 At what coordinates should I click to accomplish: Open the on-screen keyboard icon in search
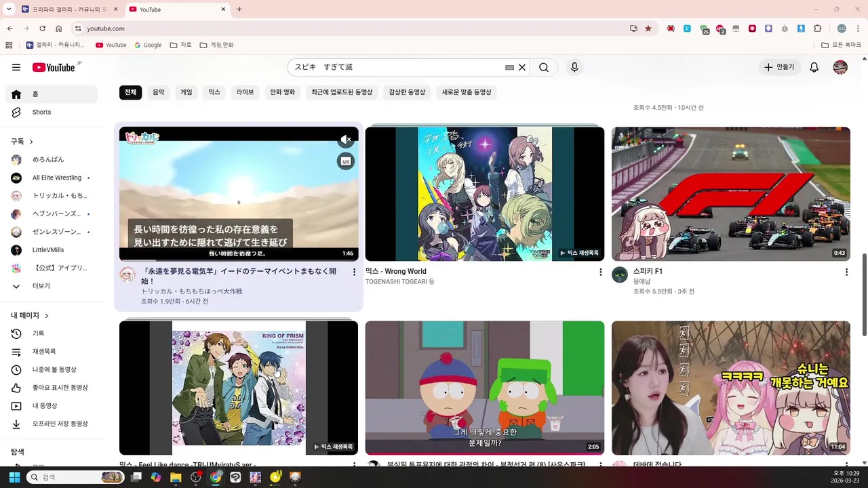click(x=510, y=67)
